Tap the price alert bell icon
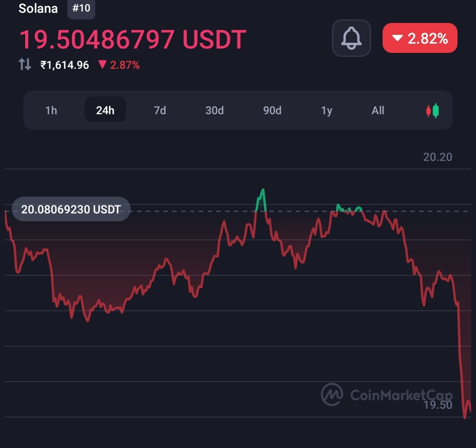This screenshot has height=448, width=476. [351, 38]
